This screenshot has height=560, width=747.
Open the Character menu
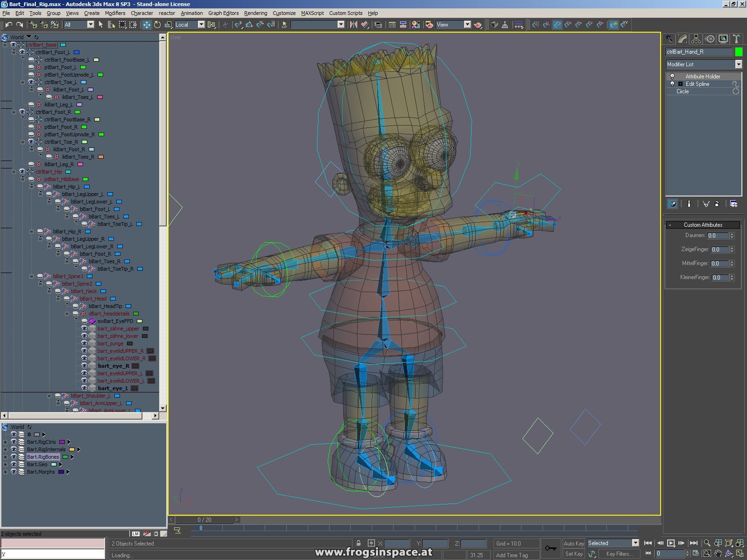[142, 13]
